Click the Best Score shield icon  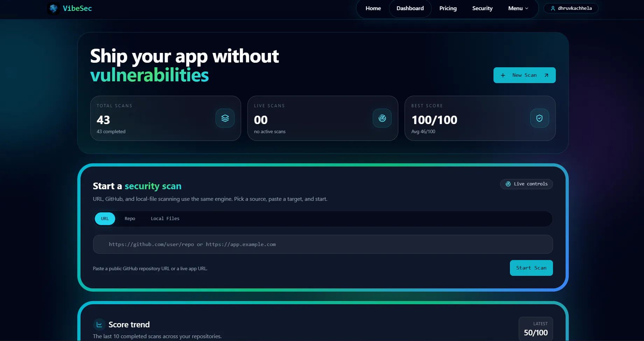539,118
